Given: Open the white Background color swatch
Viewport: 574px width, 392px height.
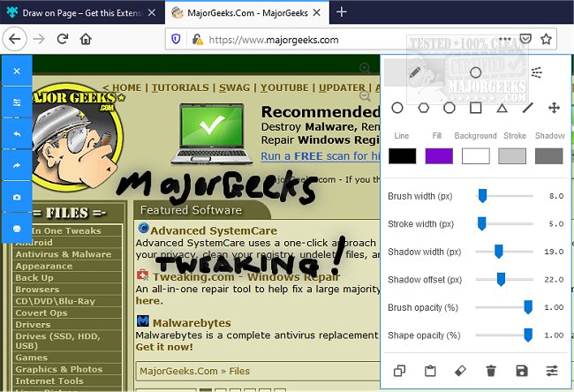Looking at the screenshot, I should (x=475, y=156).
